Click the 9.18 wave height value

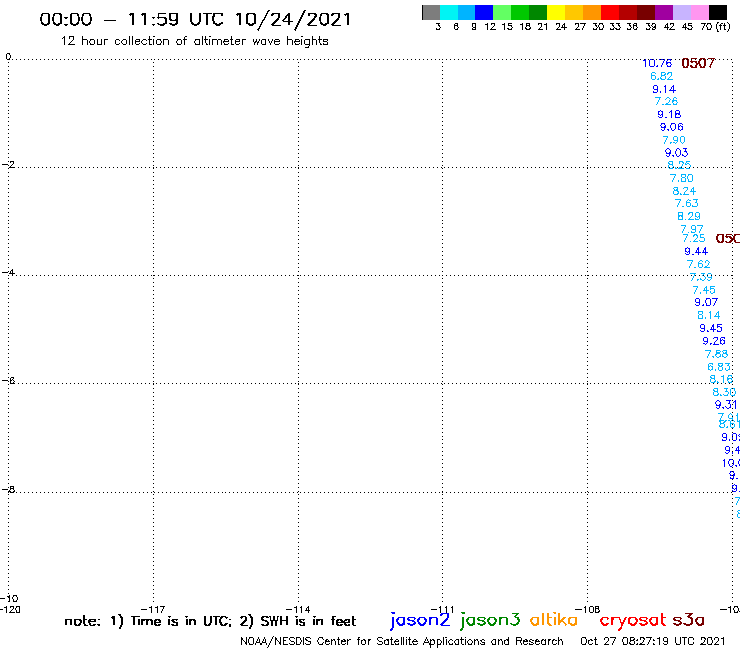click(x=669, y=114)
